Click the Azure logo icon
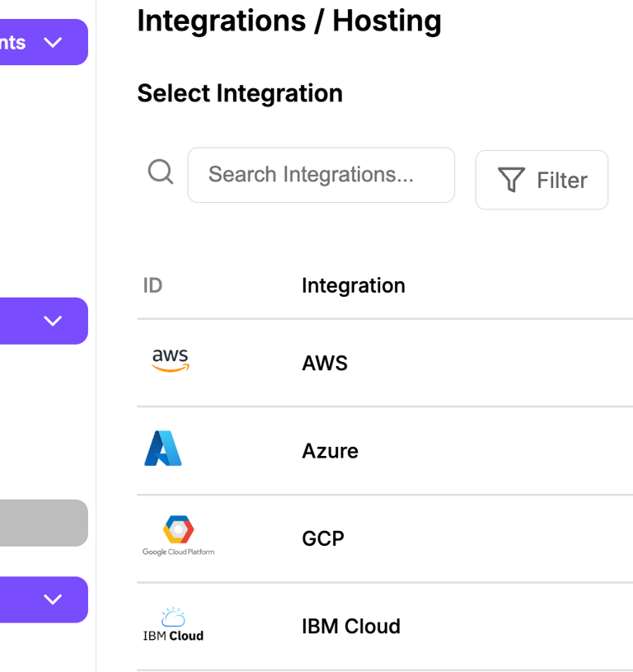This screenshot has width=633, height=672. click(x=163, y=449)
